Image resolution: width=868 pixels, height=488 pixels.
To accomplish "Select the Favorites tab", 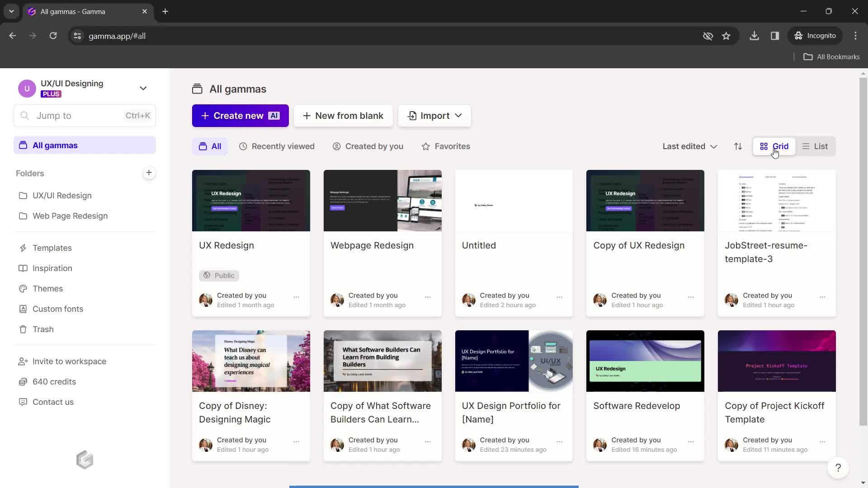I will tap(446, 146).
